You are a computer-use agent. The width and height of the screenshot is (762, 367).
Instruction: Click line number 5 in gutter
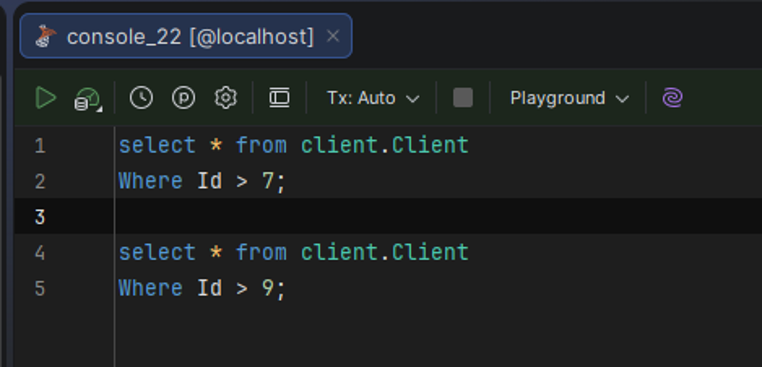coord(40,288)
